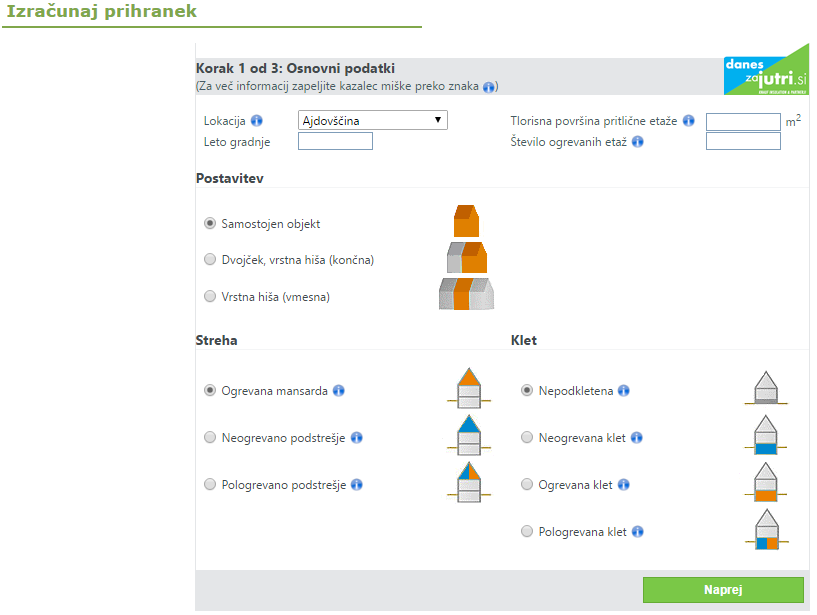Select Dvojček, vrstna hiša (končna) option
This screenshot has width=817, height=615.
[x=210, y=260]
